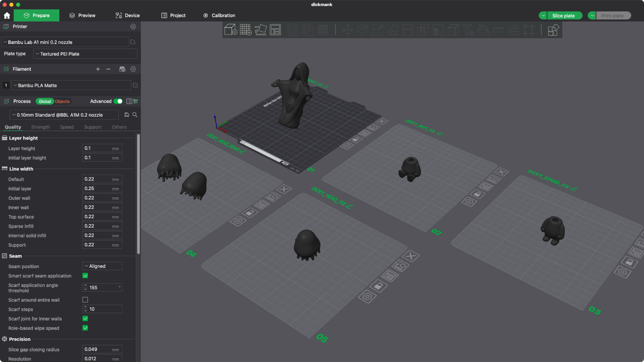Click the Add model cube icon
The image size is (644, 362).
230,30
